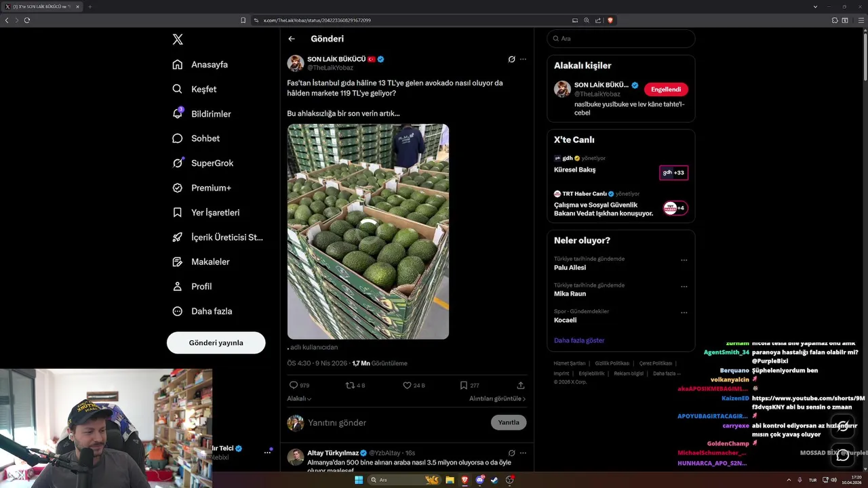Image resolution: width=868 pixels, height=488 pixels.
Task: Click the browser address bar URL
Action: (317, 20)
